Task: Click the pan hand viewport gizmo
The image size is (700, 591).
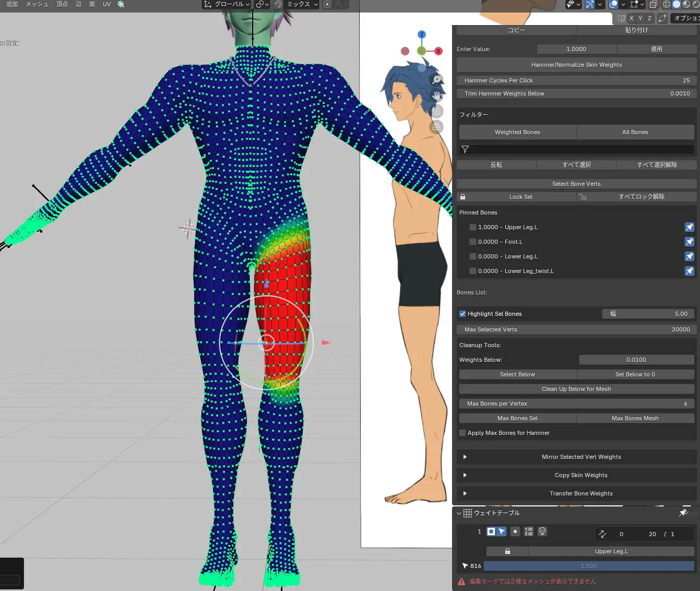Action: click(x=437, y=96)
